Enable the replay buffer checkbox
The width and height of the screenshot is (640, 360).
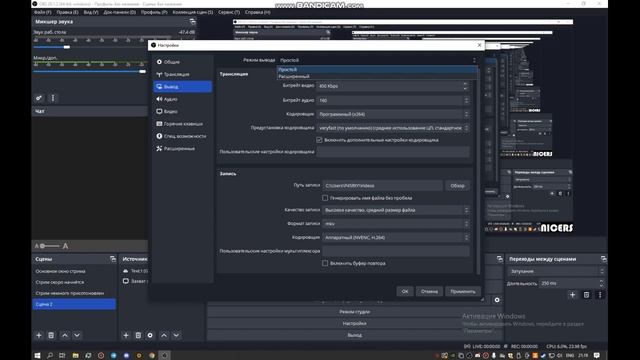[325, 263]
